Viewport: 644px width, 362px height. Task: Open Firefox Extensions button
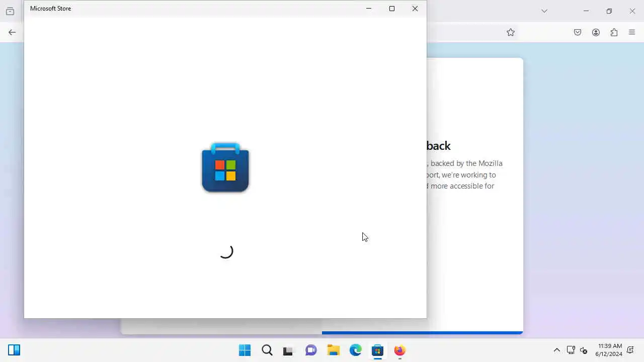tap(614, 32)
